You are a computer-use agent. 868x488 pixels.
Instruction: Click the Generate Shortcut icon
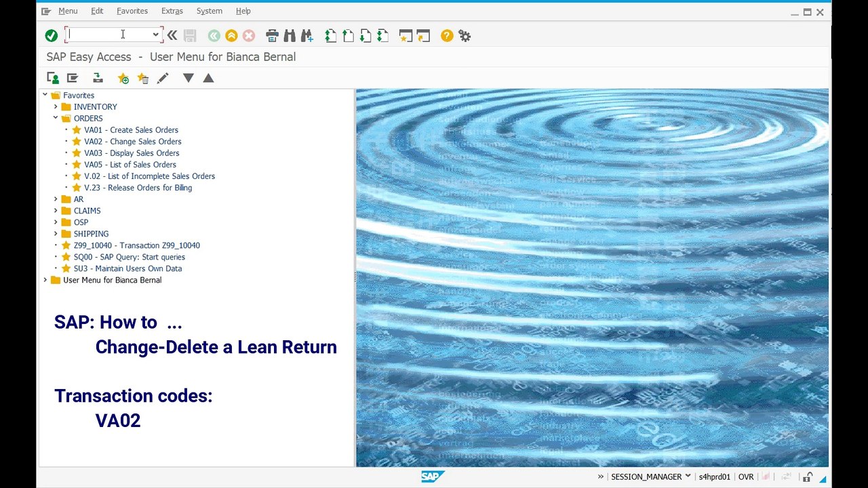click(x=423, y=35)
